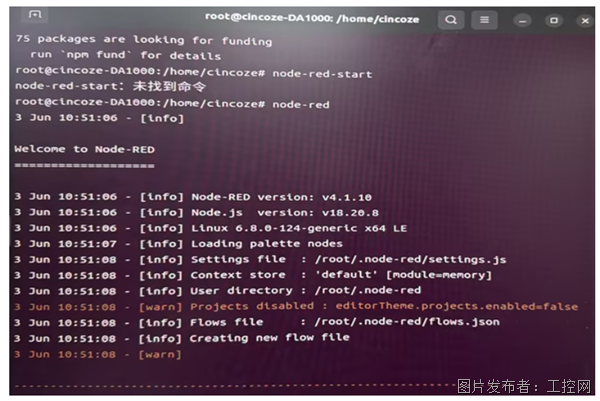Click the settings file path /root/.node-red/settings.js
Screen dimensions: 600x401
(411, 259)
